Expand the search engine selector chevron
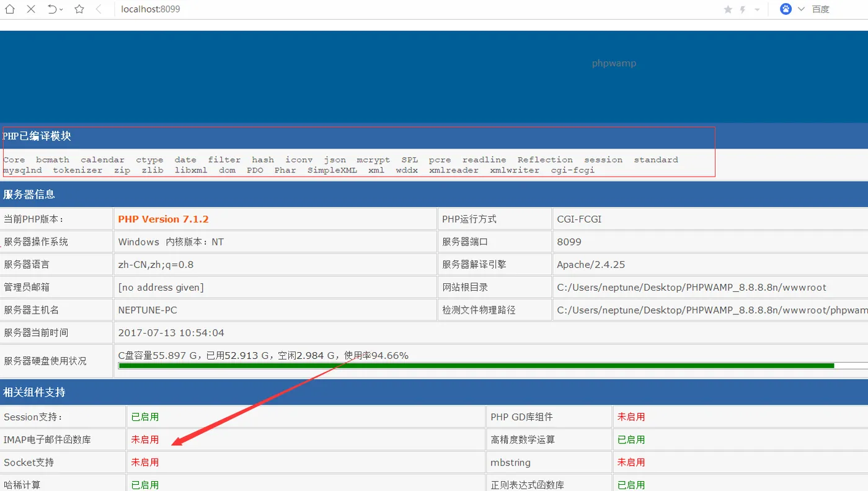The width and height of the screenshot is (868, 491). pos(801,9)
